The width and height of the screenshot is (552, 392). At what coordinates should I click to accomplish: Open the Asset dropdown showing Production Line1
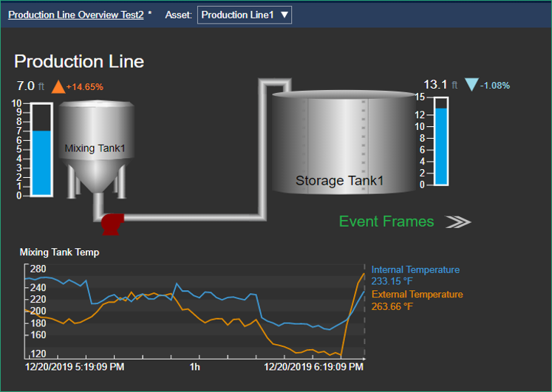coord(244,15)
